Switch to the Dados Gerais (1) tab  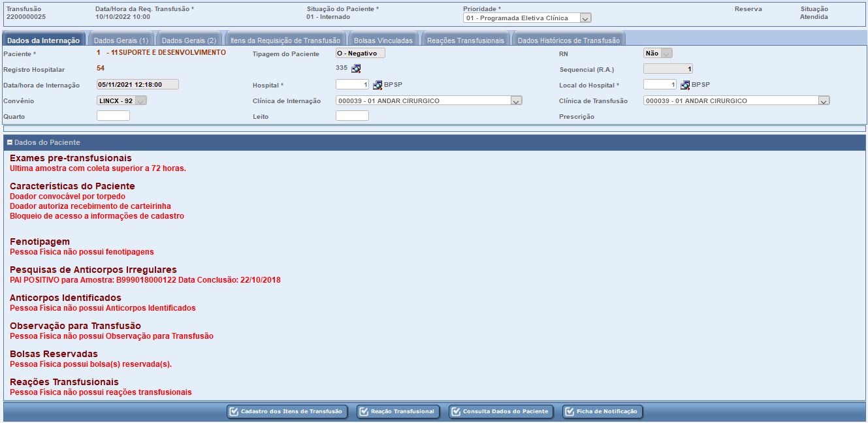click(x=121, y=40)
